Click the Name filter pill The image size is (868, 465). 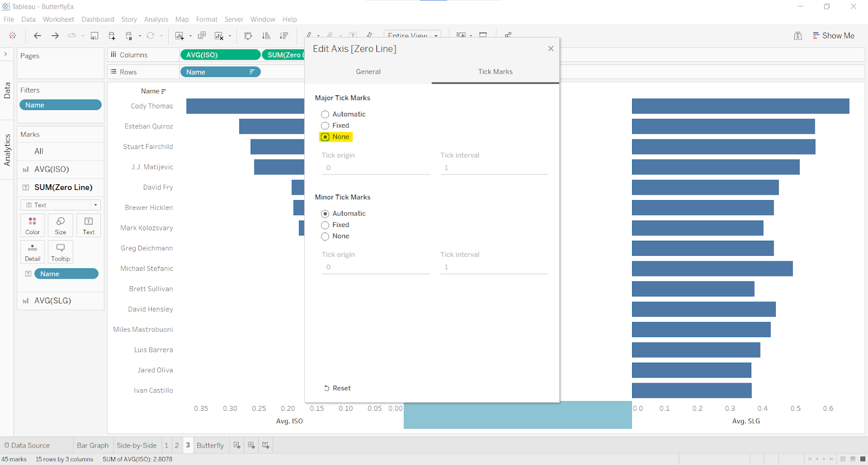click(x=60, y=105)
